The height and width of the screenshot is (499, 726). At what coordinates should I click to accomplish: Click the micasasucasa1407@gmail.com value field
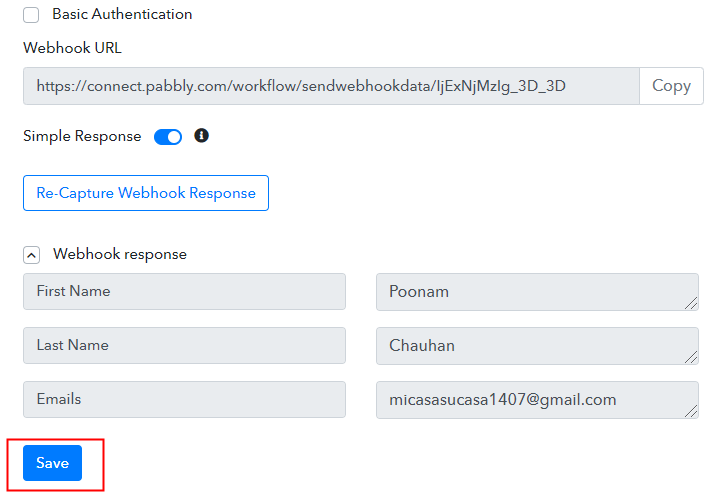(537, 400)
